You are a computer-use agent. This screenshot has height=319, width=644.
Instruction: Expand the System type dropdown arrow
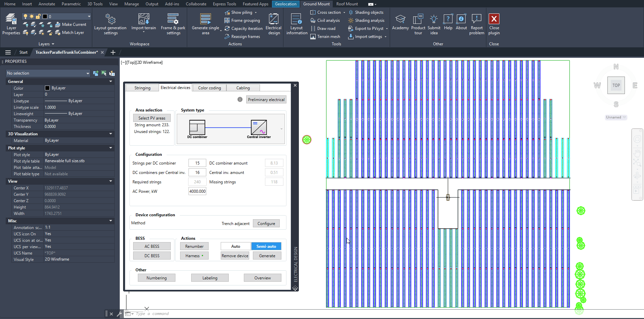point(281,129)
